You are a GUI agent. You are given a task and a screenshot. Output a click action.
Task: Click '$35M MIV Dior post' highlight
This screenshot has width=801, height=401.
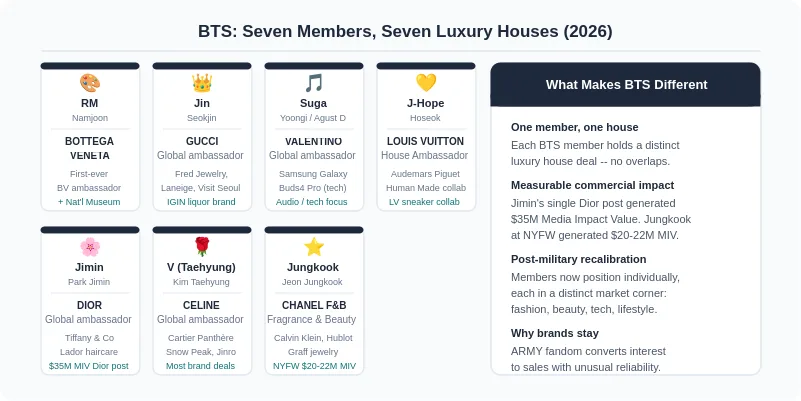(89, 366)
